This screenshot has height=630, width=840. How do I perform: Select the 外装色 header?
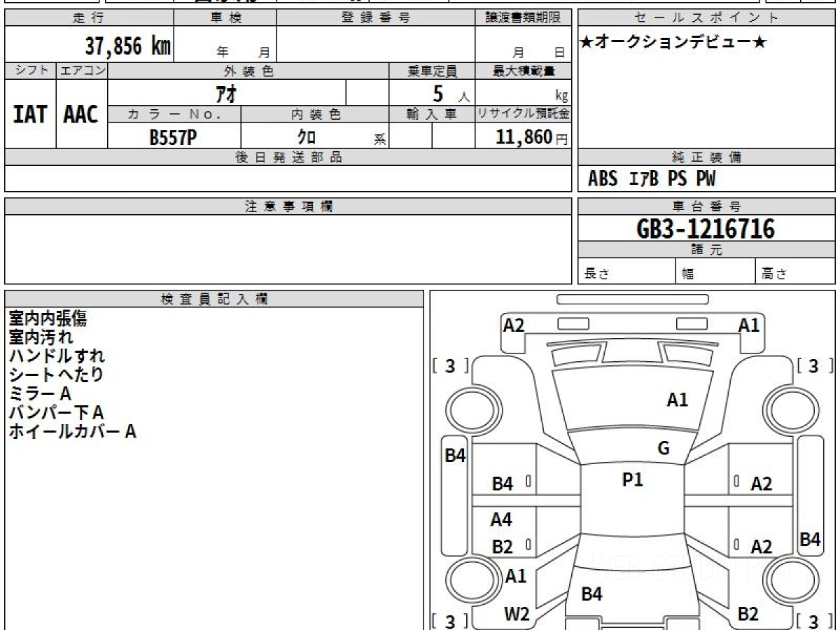tap(248, 71)
